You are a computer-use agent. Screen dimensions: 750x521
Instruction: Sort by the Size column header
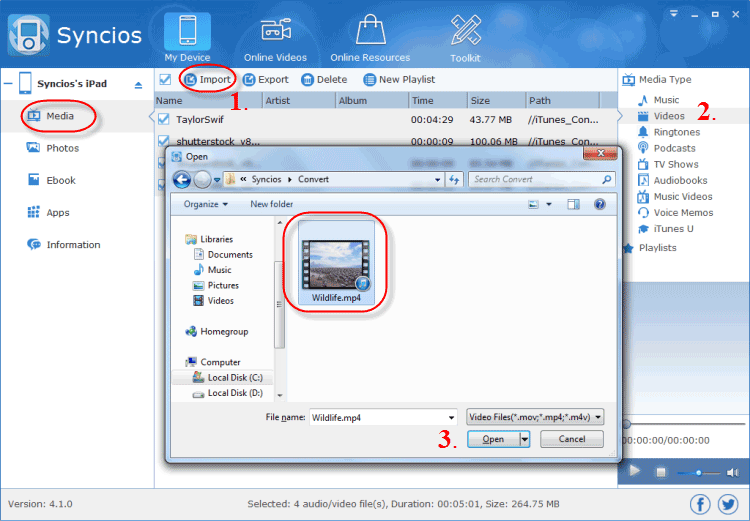click(496, 100)
